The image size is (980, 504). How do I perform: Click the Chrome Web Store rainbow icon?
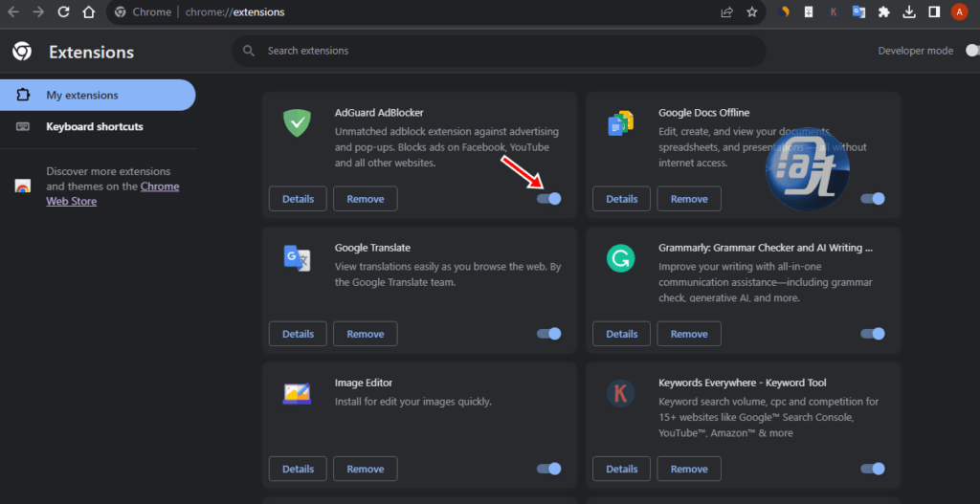pyautogui.click(x=23, y=186)
